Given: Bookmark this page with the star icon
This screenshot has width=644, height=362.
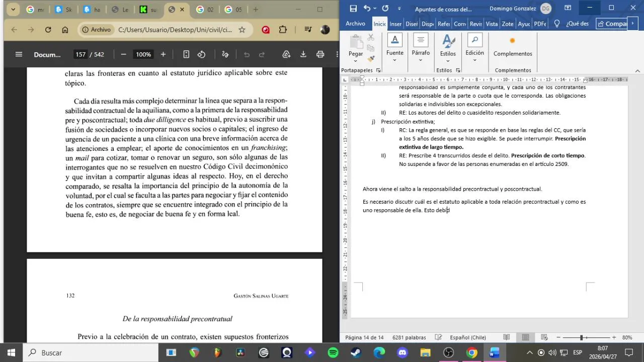Looking at the screenshot, I should 242,30.
